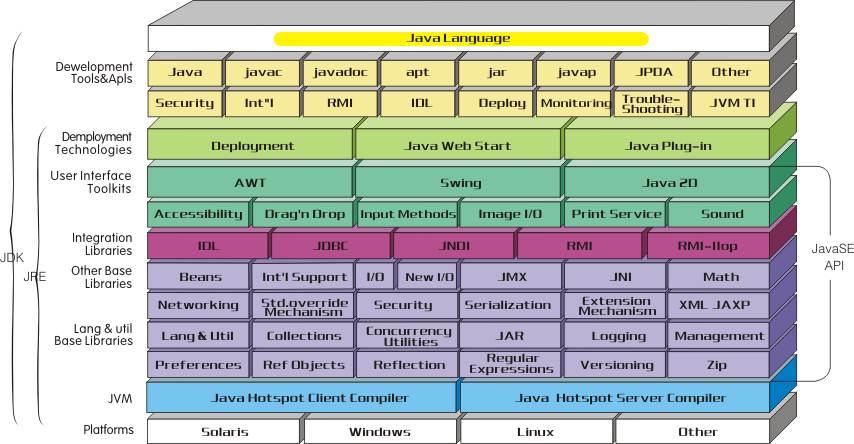
Task: Select the Other box in the Platforms row
Action: tap(692, 431)
